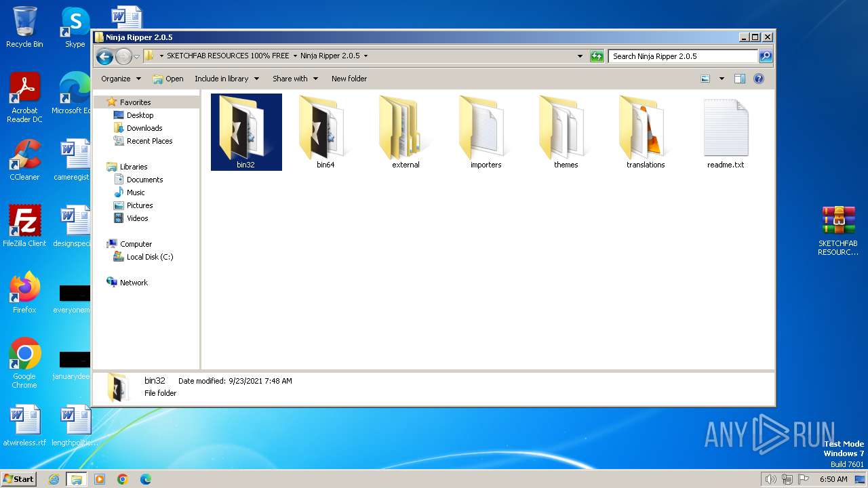Click the search magnifier icon

coord(766,56)
